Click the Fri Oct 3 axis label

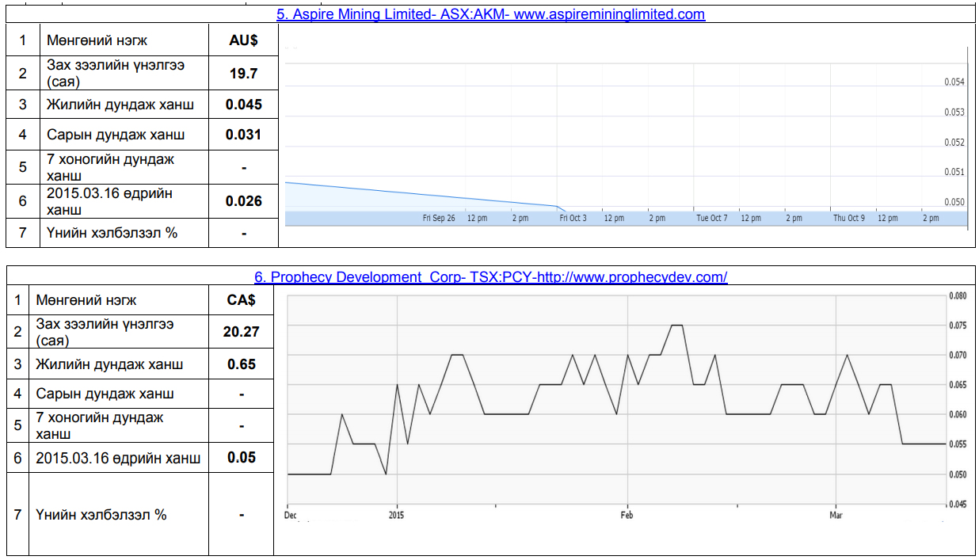pyautogui.click(x=573, y=218)
